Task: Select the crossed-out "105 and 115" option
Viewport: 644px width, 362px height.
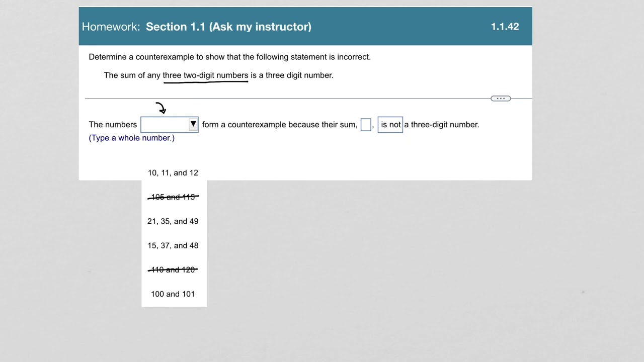Action: pos(173,197)
